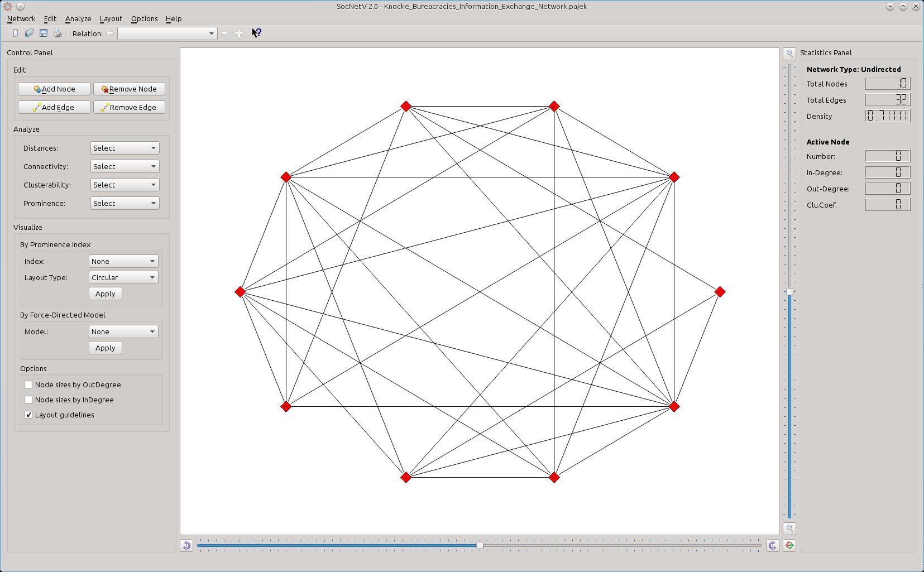This screenshot has width=924, height=572.
Task: Toggle Node sizes by OutDegree checkbox
Action: coord(28,384)
